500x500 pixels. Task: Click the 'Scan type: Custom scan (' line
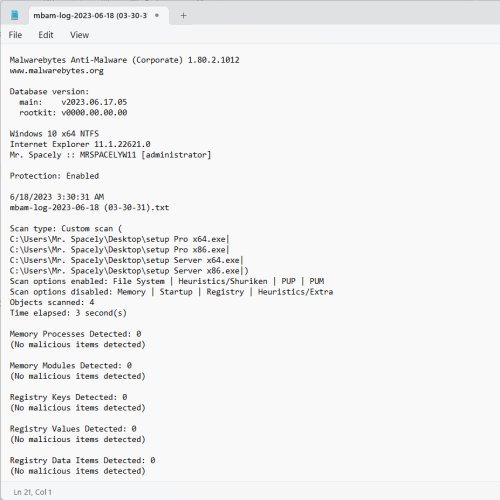(x=66, y=229)
